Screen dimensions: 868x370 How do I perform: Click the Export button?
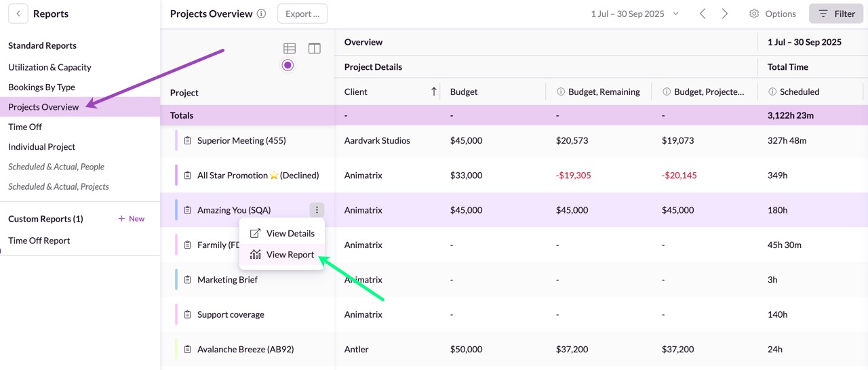click(302, 14)
